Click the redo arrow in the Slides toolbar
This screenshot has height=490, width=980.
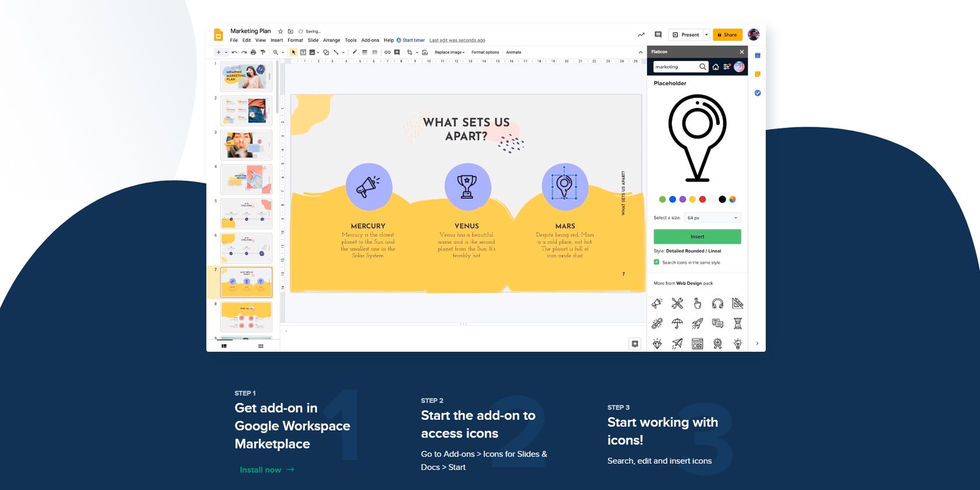[244, 52]
